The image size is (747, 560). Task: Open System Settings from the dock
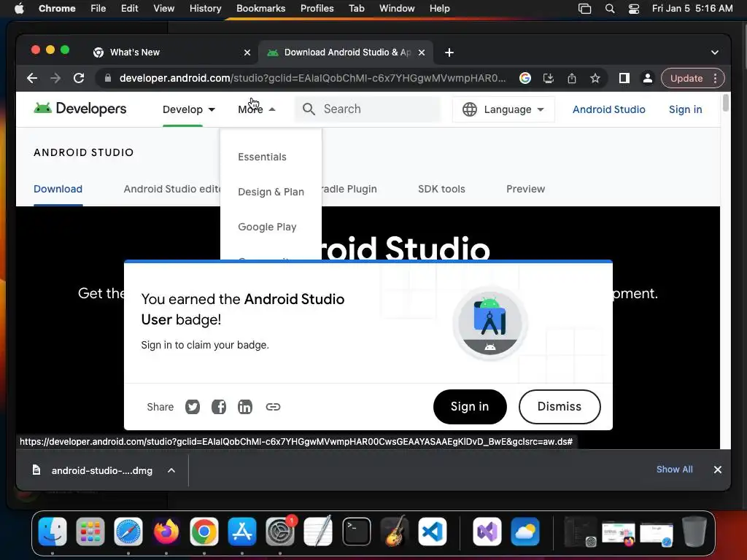tap(280, 532)
